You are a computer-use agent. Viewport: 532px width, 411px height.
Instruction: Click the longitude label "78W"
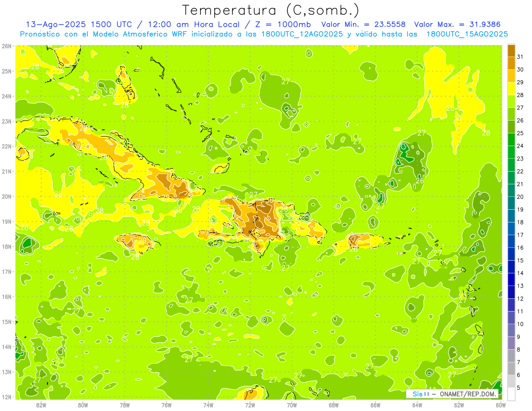(125, 404)
